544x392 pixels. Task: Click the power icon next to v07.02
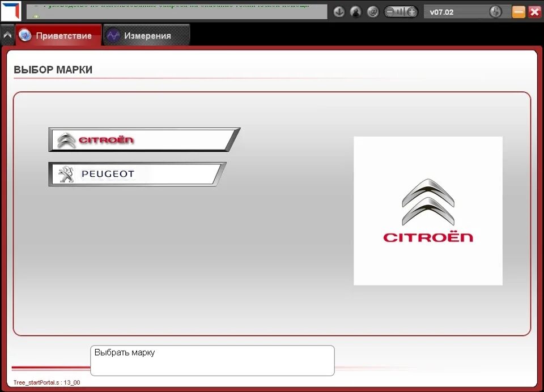[495, 12]
